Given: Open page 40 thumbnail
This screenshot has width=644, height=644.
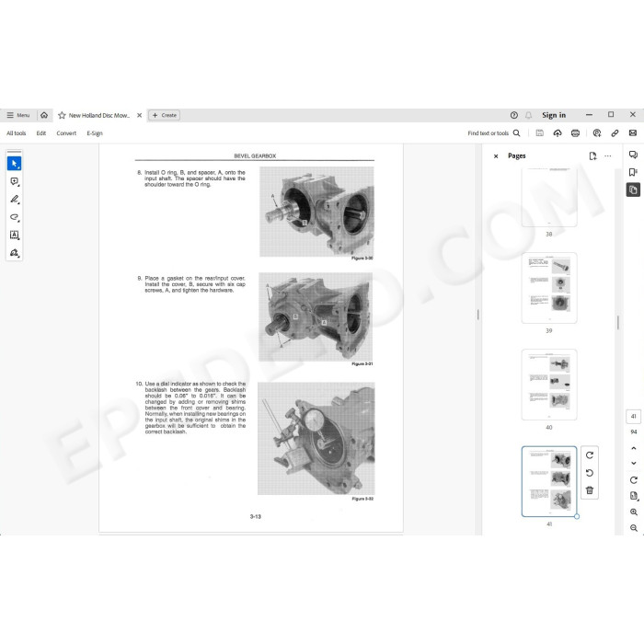Looking at the screenshot, I should coord(549,385).
